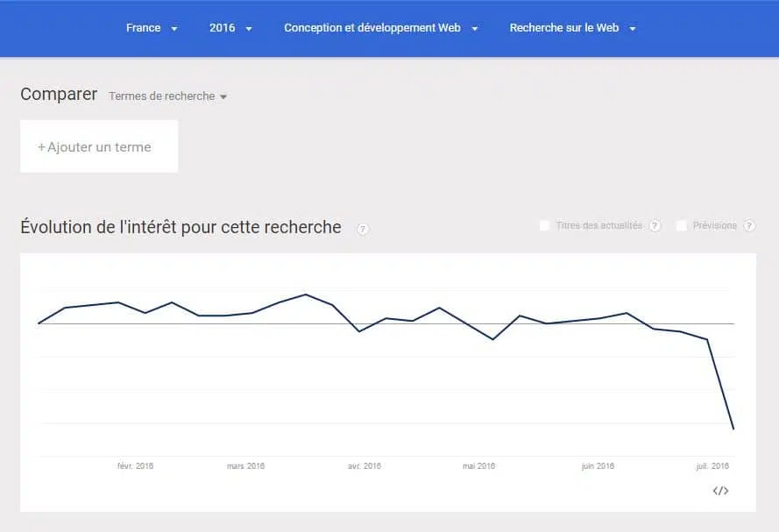Image resolution: width=779 pixels, height=532 pixels.
Task: Click the embed code icon below chart
Action: tap(720, 491)
